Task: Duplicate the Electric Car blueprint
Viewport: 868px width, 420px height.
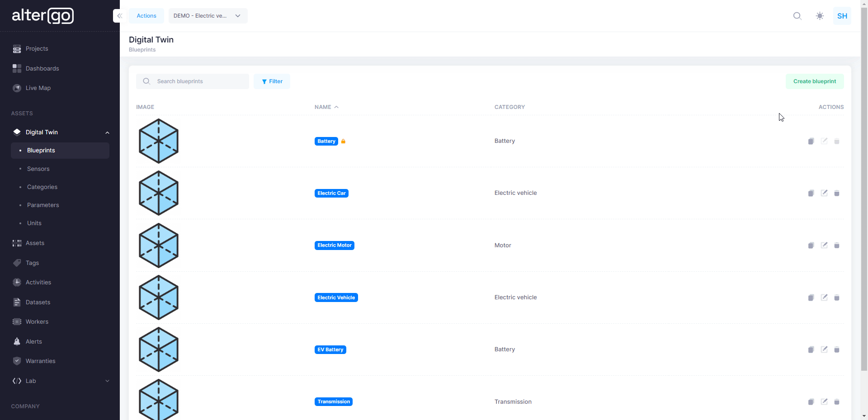Action: (x=811, y=193)
